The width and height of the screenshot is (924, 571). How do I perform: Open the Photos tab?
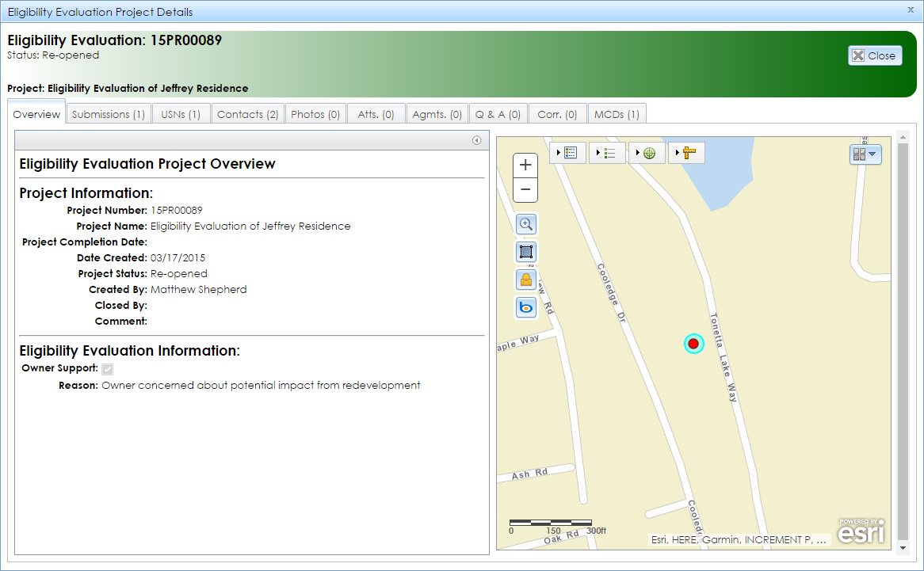tap(315, 113)
